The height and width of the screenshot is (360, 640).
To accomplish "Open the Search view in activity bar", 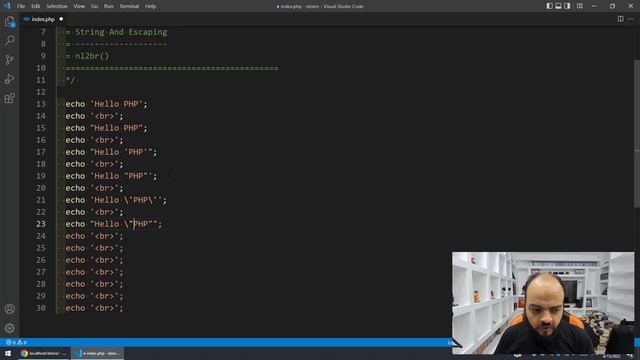I will tap(9, 40).
